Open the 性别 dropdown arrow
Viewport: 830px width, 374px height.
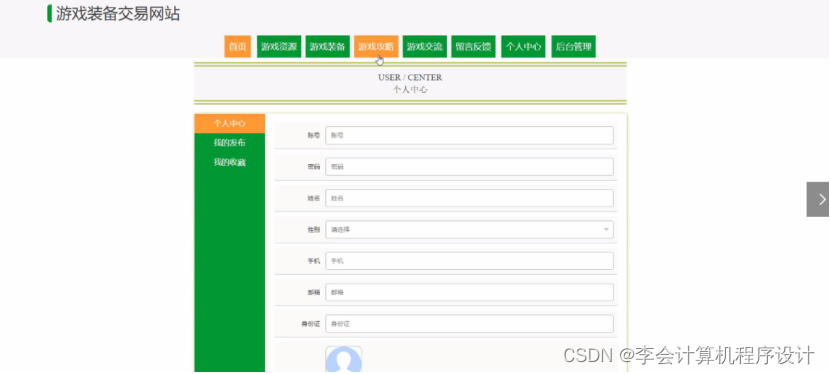(606, 230)
